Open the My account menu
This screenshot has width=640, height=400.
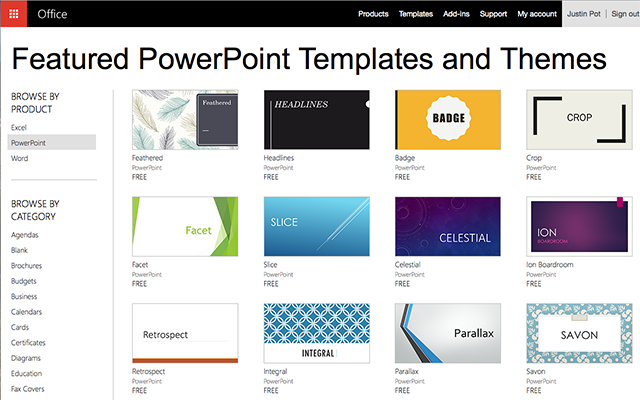[x=537, y=14]
